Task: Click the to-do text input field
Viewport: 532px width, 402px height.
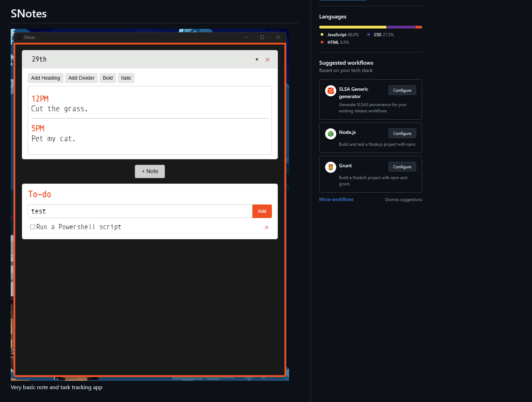Action: (140, 211)
